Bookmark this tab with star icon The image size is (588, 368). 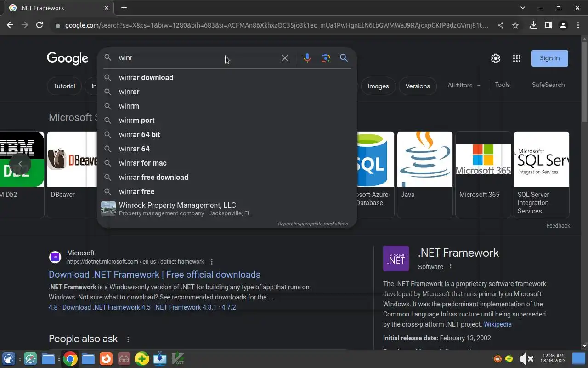pos(515,25)
